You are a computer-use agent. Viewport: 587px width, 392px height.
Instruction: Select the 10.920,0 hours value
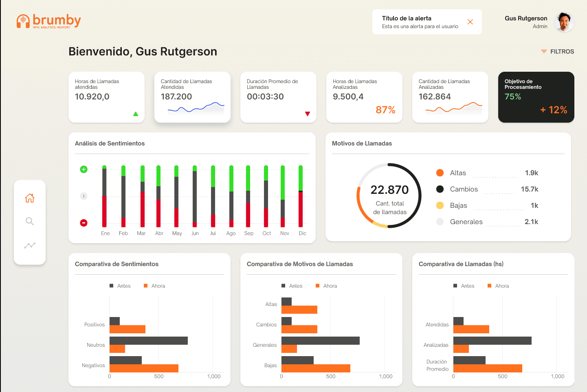click(92, 97)
